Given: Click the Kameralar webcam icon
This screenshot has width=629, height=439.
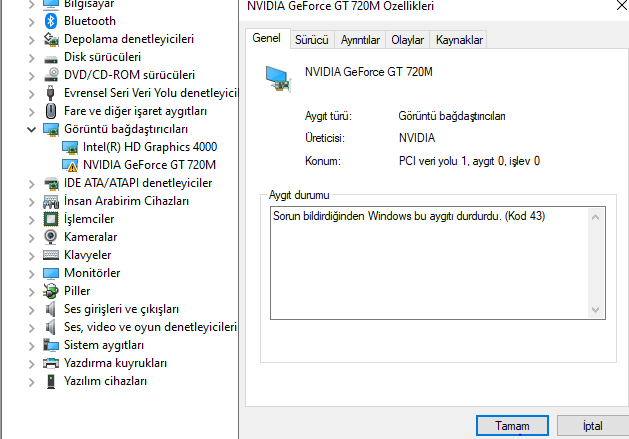Looking at the screenshot, I should tap(51, 237).
